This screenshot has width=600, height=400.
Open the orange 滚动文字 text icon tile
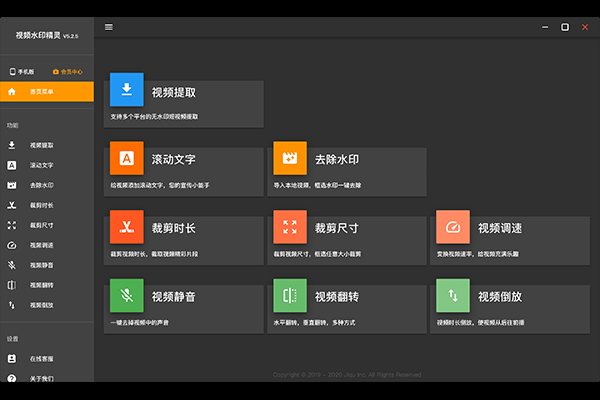[127, 158]
